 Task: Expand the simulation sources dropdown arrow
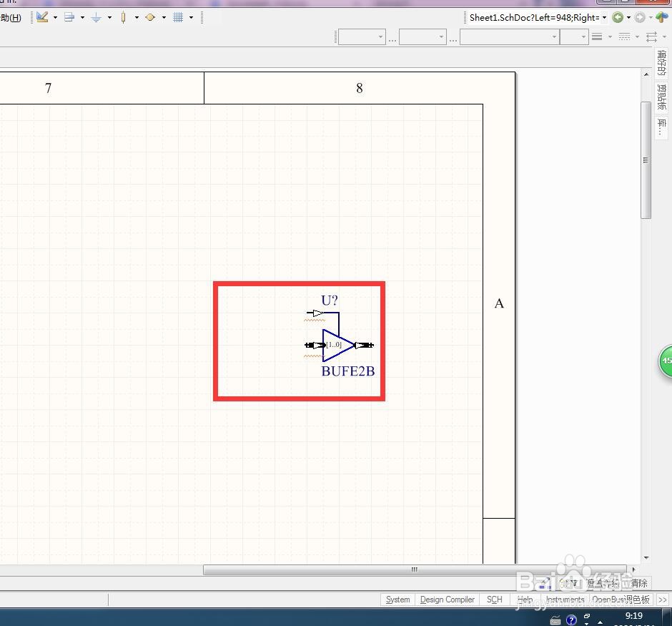(x=164, y=18)
